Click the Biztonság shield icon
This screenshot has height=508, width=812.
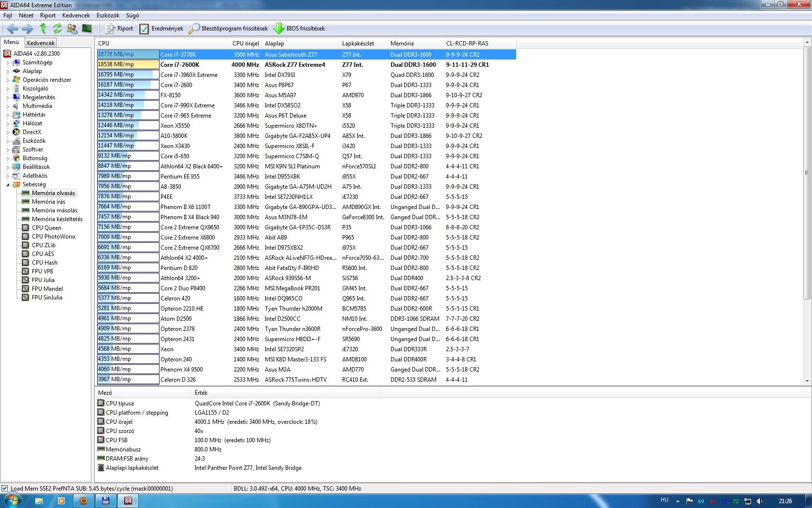coord(16,158)
